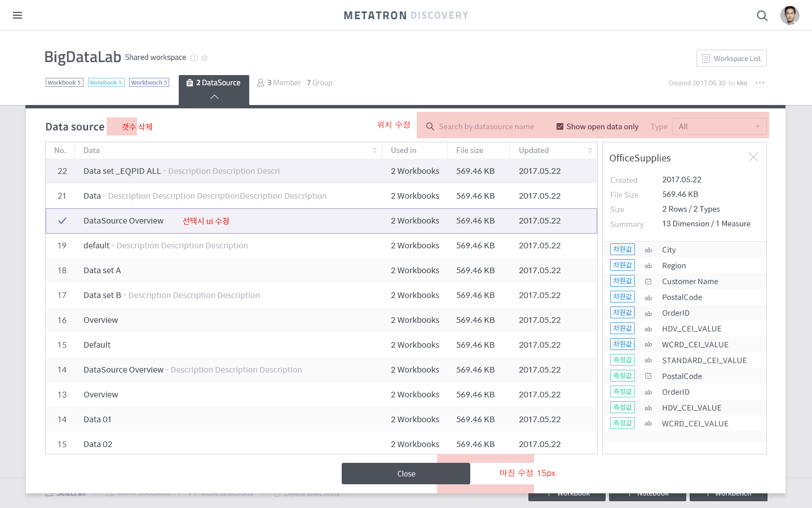Open the Type All dropdown
This screenshot has height=508, width=812.
(719, 126)
